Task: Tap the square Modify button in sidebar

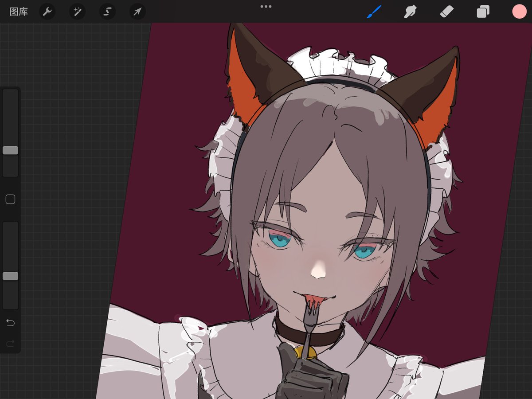Action: pos(10,199)
